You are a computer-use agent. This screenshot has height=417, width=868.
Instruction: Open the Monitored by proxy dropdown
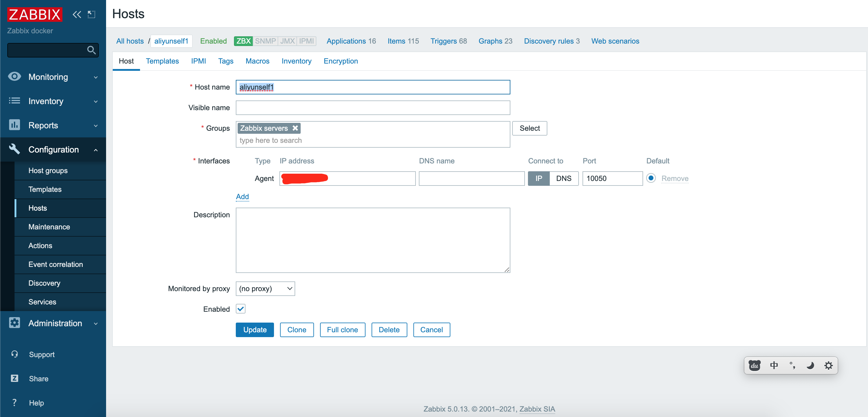point(265,288)
